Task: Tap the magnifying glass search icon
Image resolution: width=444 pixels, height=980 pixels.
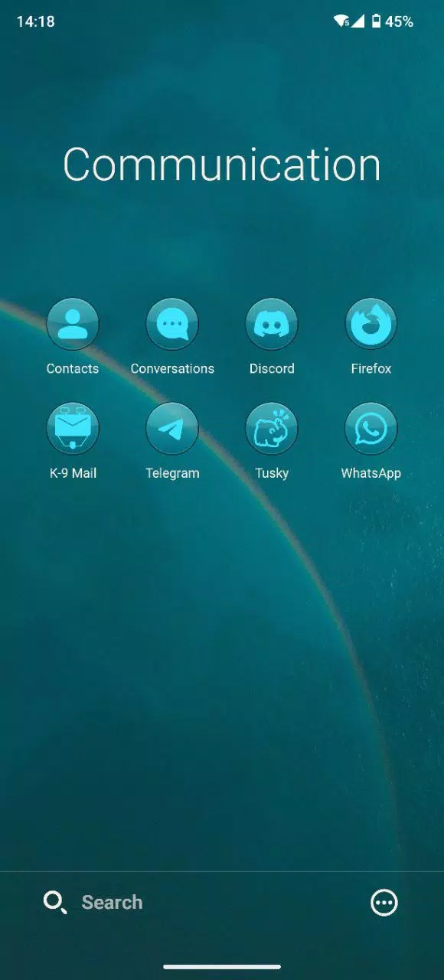Action: click(55, 903)
